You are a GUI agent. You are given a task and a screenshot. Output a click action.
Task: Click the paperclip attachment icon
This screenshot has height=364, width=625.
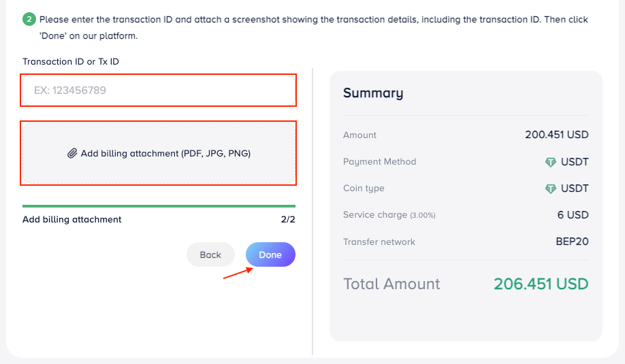point(72,154)
